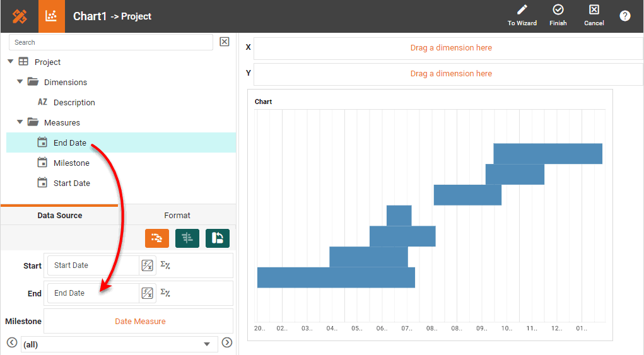Click the orange chart icon in header

coord(52,16)
